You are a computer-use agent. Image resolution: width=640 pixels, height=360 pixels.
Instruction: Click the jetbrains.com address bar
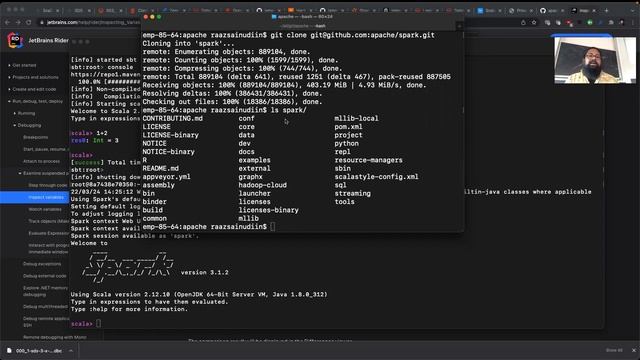pyautogui.click(x=90, y=22)
